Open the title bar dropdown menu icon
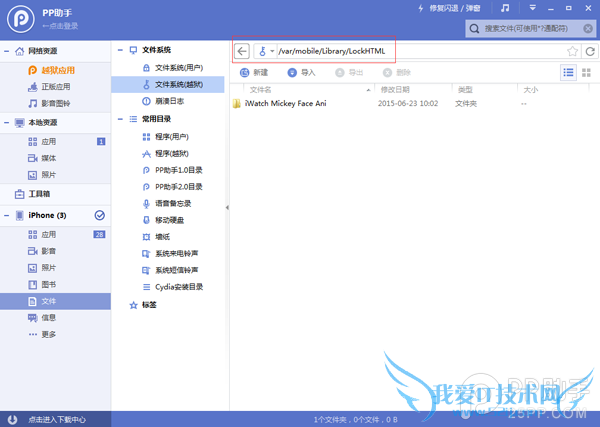600x427 pixels. 532,8
